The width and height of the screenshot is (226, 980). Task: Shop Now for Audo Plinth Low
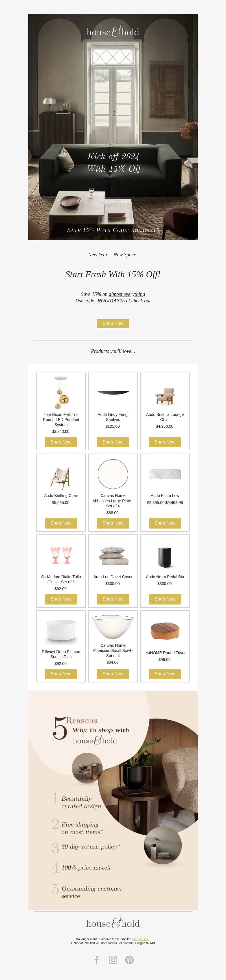(x=165, y=523)
